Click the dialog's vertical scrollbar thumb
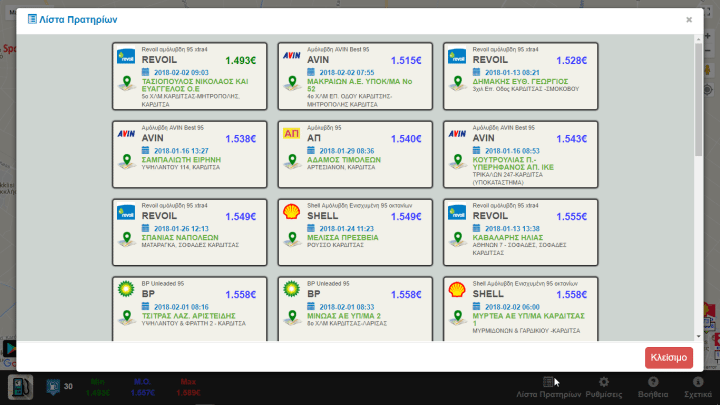720x405 pixels. click(x=698, y=100)
